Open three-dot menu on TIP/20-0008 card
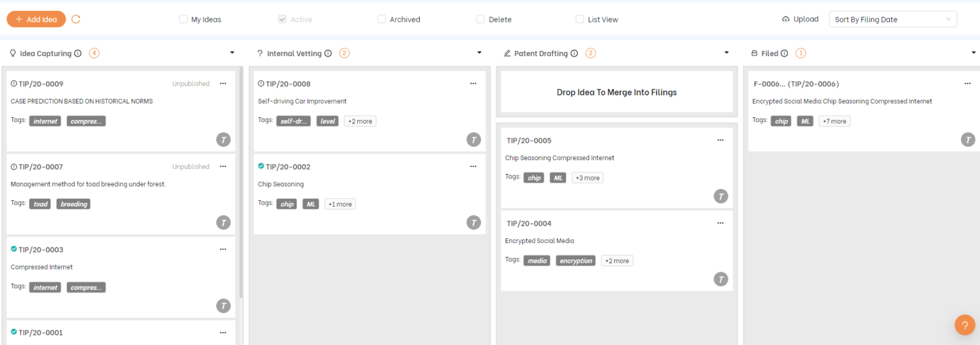 coord(473,84)
